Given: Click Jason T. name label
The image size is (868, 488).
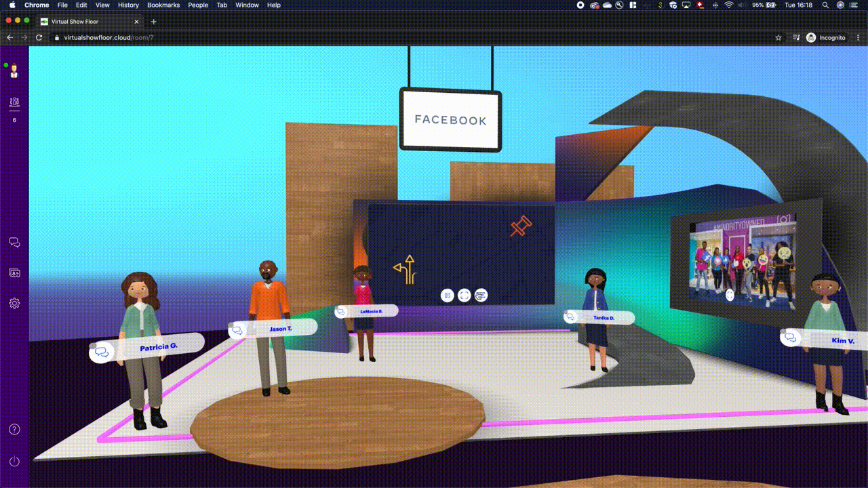Looking at the screenshot, I should coord(281,329).
